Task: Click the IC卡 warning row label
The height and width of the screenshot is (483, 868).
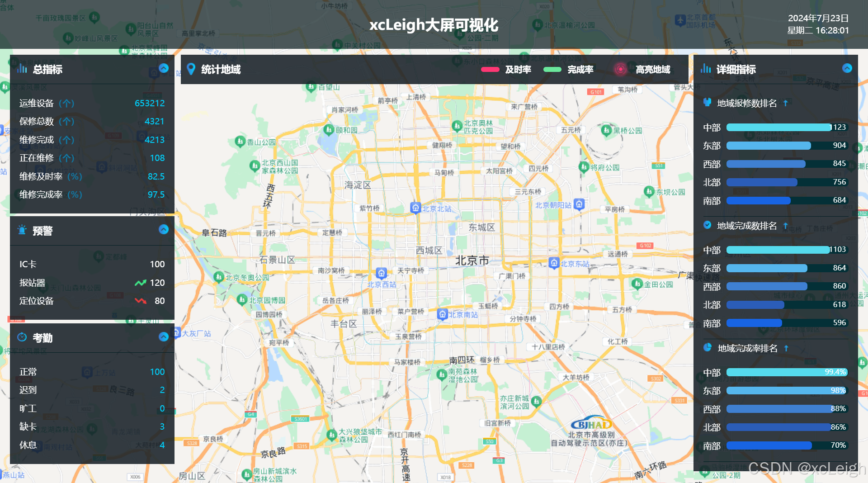Action: [28, 264]
